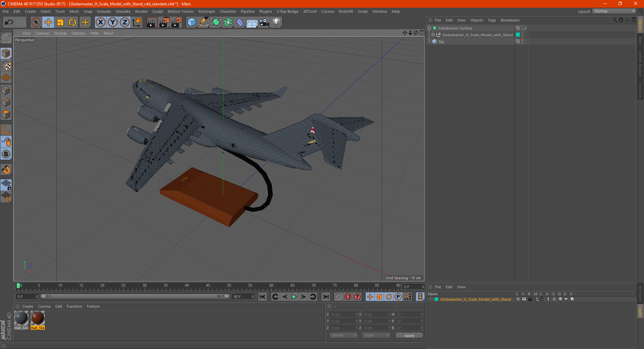Open Scale mode dropdown

point(376,335)
